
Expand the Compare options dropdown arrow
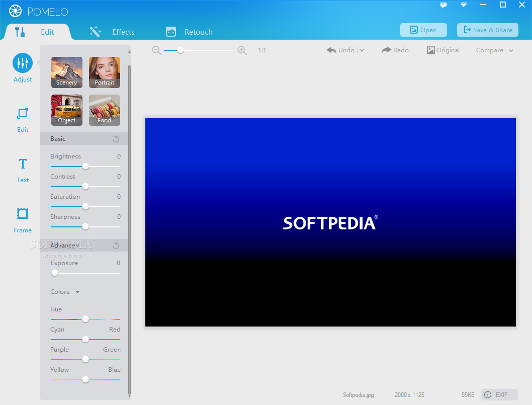[x=511, y=51]
